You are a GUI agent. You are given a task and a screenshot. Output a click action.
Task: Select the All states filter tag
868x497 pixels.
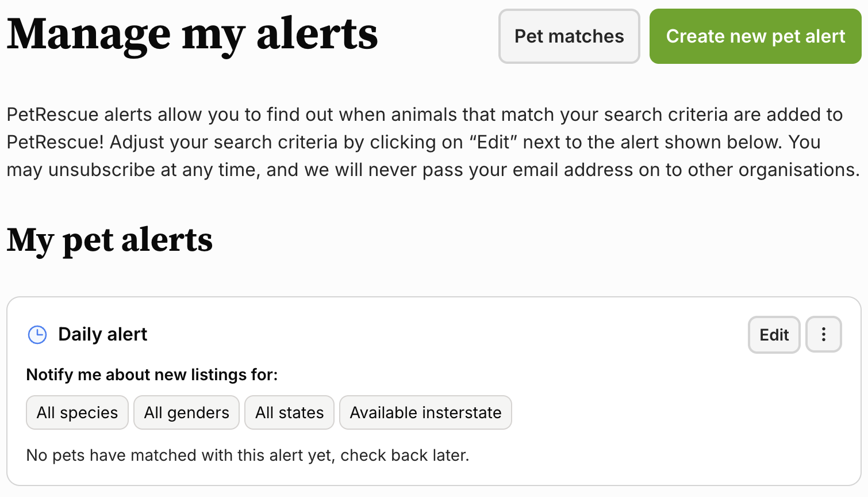(x=289, y=412)
